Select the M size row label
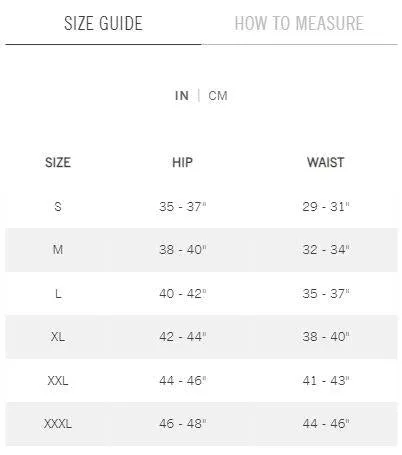 58,250
